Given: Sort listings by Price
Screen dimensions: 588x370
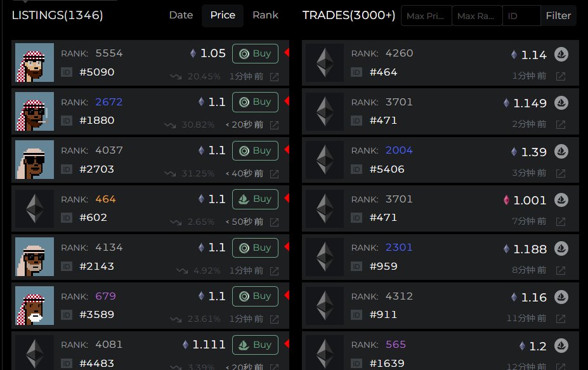Looking at the screenshot, I should 223,15.
